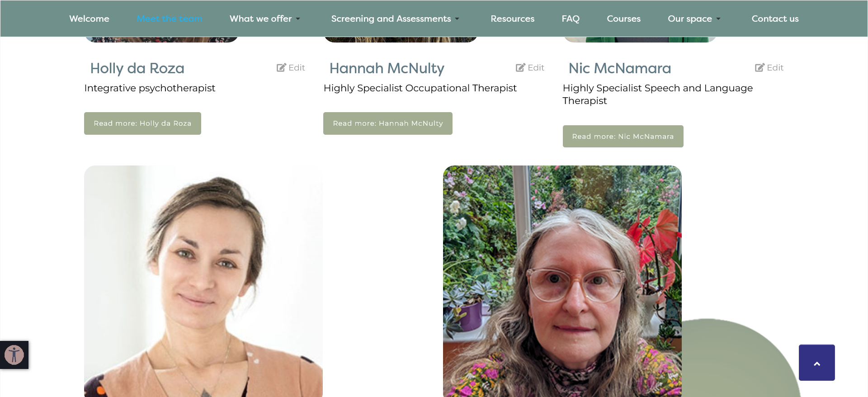
Task: Open the Contact us page
Action: (x=775, y=19)
